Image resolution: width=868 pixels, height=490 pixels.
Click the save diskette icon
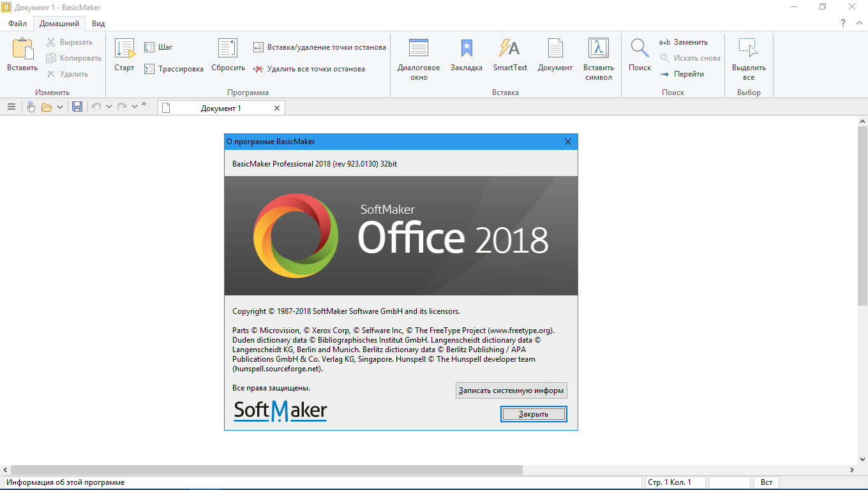(77, 107)
